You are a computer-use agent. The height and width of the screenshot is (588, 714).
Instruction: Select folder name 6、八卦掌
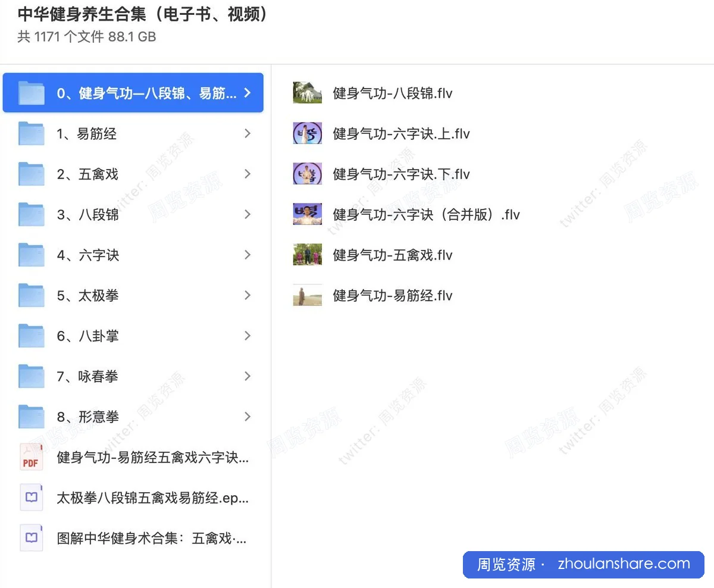click(x=87, y=336)
